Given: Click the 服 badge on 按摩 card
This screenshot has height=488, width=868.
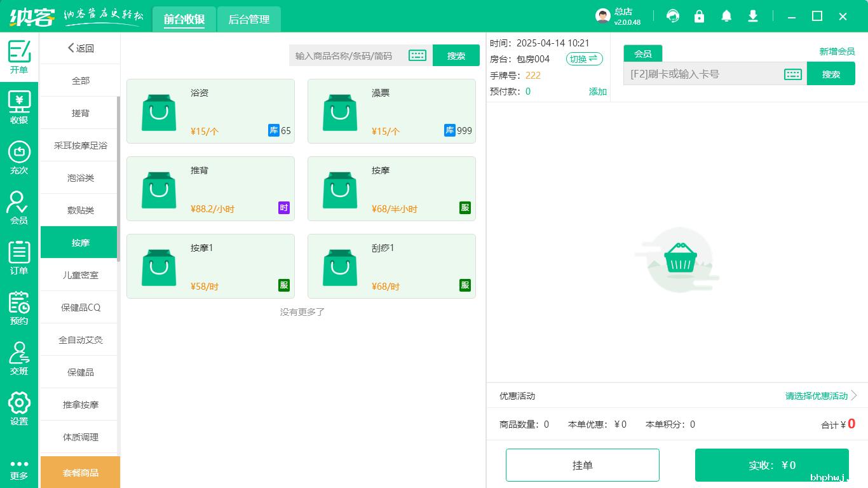Looking at the screenshot, I should point(465,208).
